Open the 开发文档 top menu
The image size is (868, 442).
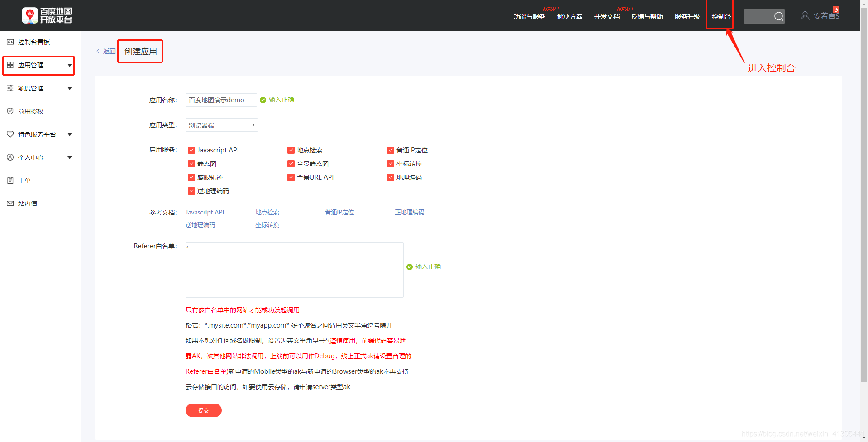click(606, 17)
